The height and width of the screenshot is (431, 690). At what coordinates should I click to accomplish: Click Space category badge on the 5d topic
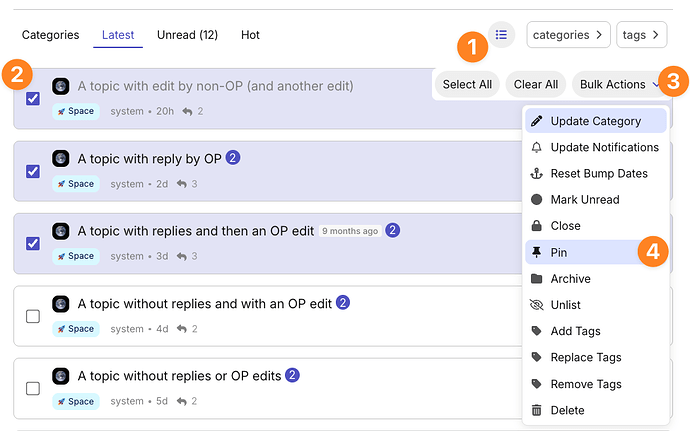pyautogui.click(x=76, y=401)
